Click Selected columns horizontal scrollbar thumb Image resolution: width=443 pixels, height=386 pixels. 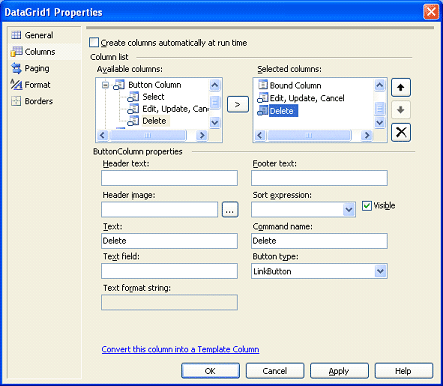(309, 135)
